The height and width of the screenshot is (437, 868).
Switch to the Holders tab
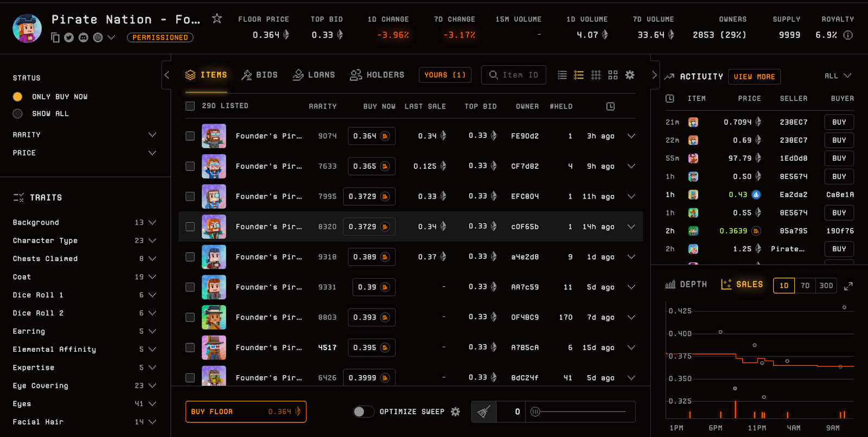click(377, 75)
